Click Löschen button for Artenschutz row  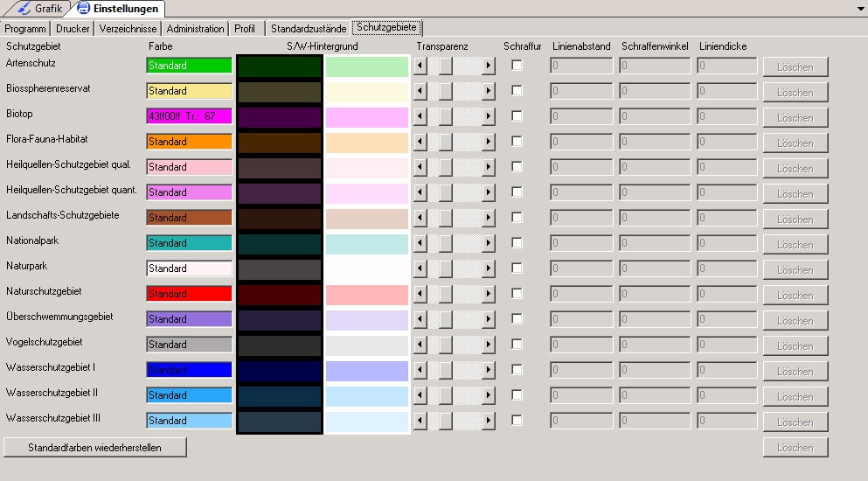795,67
